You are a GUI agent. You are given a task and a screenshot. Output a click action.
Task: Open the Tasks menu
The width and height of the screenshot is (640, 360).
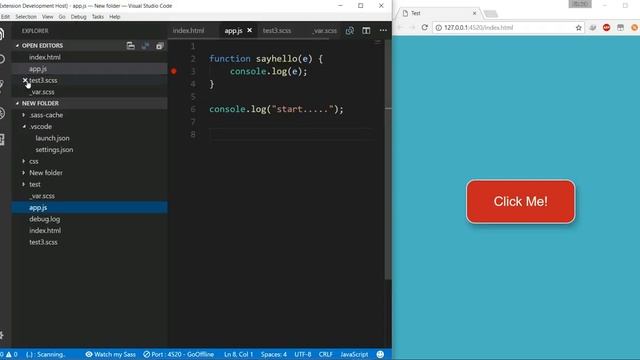click(98, 17)
